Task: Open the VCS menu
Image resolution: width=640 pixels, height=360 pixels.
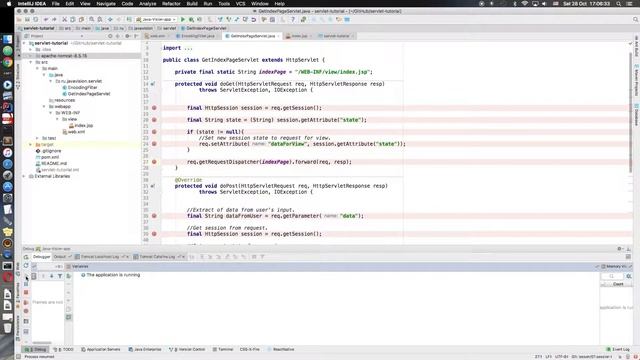Action: tap(240, 4)
